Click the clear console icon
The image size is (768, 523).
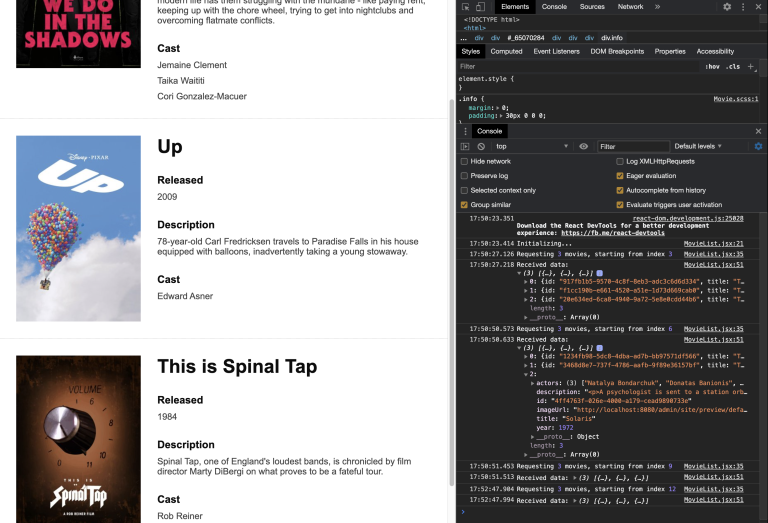(x=481, y=146)
